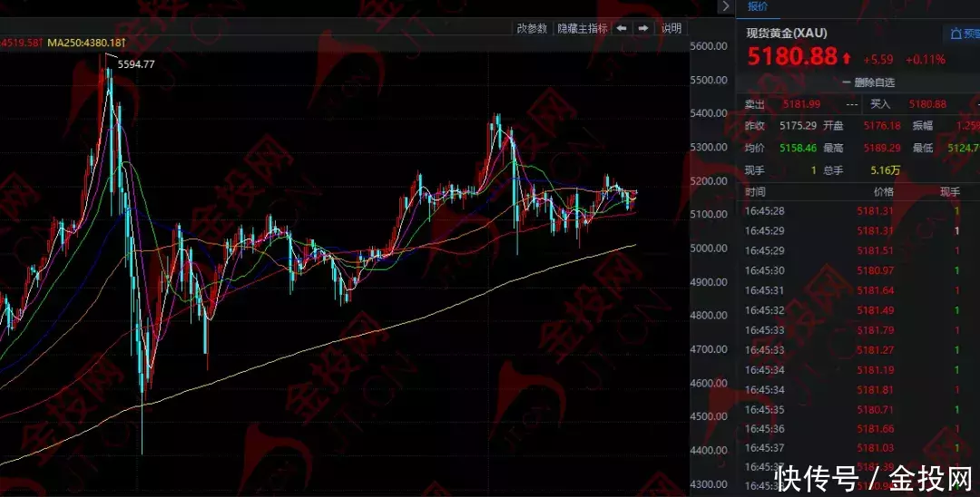Open the 改参数 parameter settings
The height and width of the screenshot is (497, 980).
pos(532,28)
